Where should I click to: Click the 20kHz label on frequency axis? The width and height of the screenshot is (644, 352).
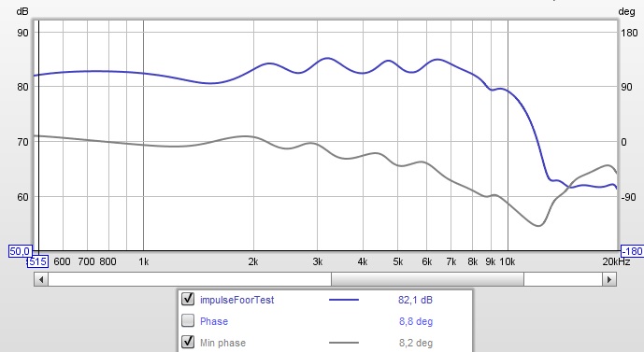pos(616,261)
